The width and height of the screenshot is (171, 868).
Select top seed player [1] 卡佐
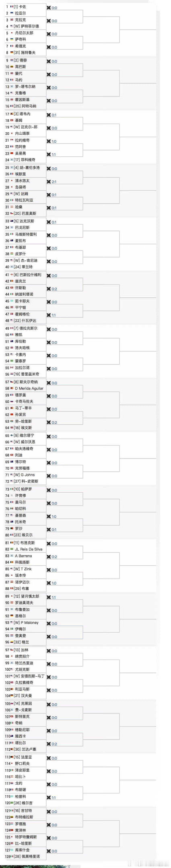tap(20, 7)
